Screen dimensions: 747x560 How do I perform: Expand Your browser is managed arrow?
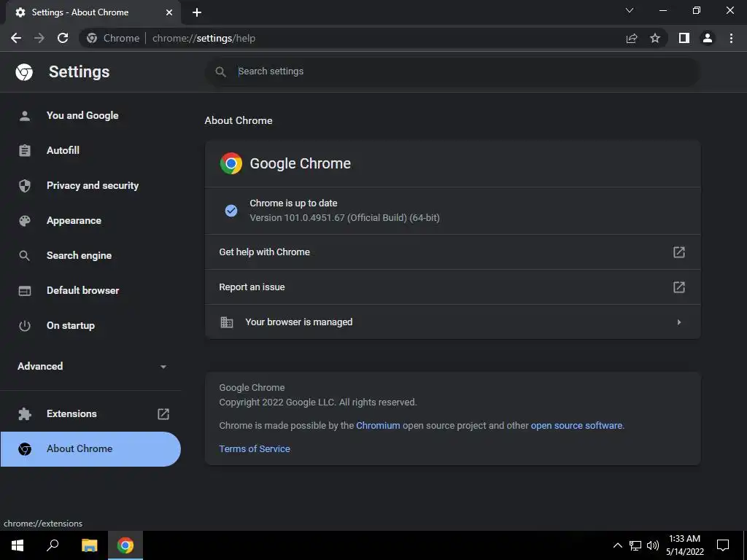pos(679,322)
